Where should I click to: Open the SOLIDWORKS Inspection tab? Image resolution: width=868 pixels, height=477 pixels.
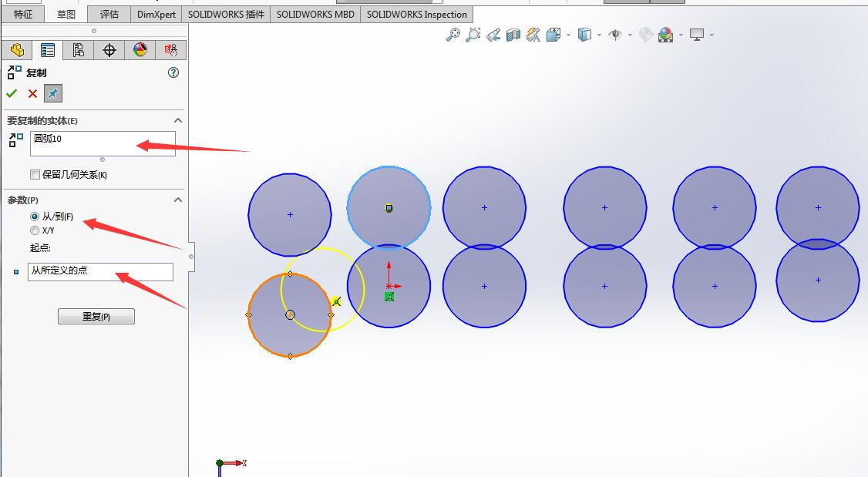[x=417, y=15]
